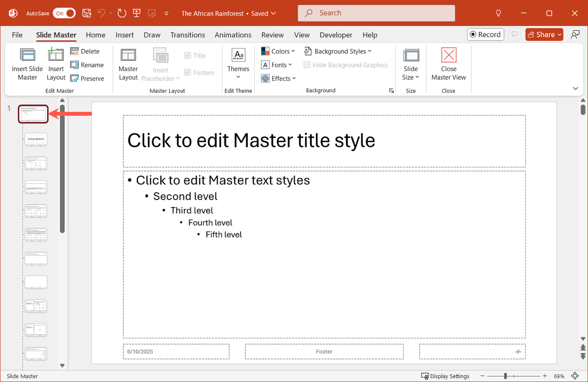The image size is (588, 382).
Task: Switch to the Insert tab
Action: (124, 35)
